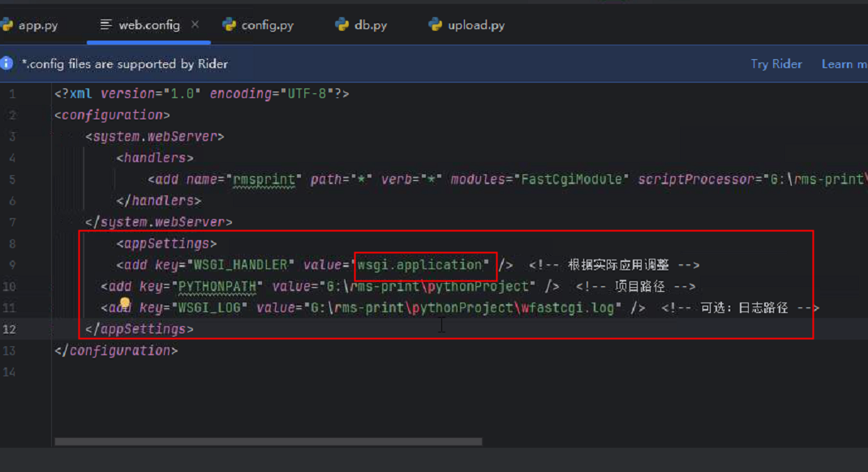The height and width of the screenshot is (472, 868).
Task: Switch to the app.py tab
Action: point(31,25)
